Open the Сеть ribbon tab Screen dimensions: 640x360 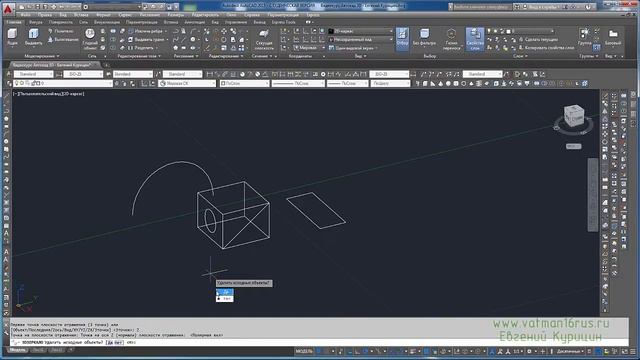pyautogui.click(x=83, y=22)
